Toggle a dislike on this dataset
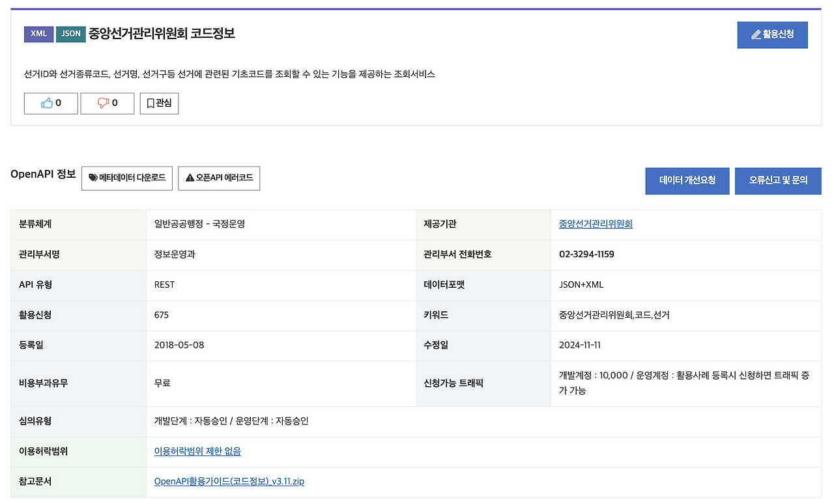 [107, 103]
